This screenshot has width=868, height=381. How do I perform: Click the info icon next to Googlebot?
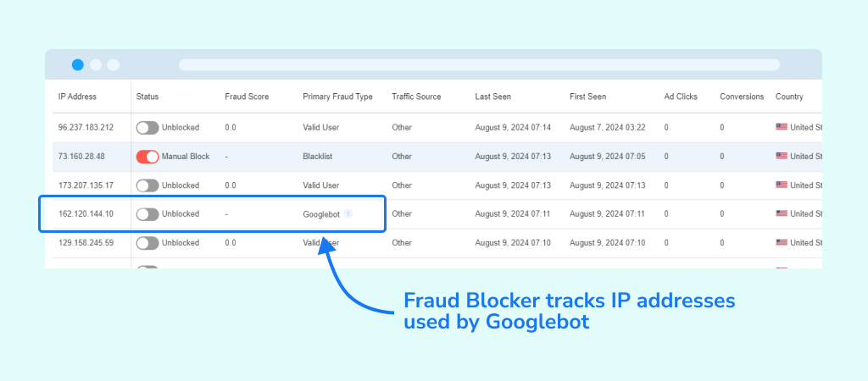pos(348,214)
